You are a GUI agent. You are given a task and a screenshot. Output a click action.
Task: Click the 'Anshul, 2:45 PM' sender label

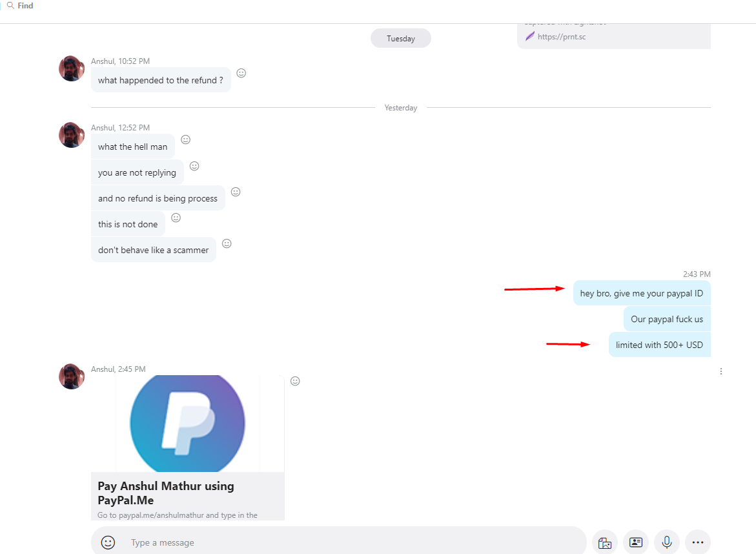(118, 369)
